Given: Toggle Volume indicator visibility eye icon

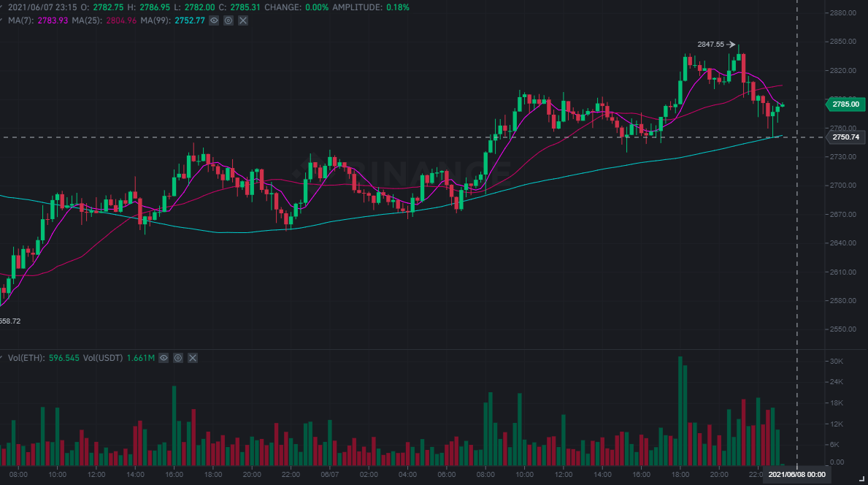Looking at the screenshot, I should click(164, 358).
